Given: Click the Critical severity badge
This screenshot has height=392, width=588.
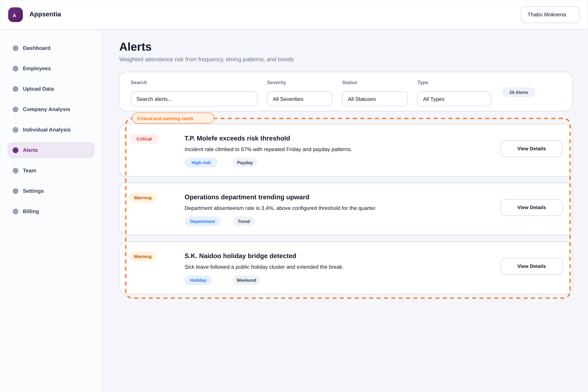Looking at the screenshot, I should [x=144, y=139].
